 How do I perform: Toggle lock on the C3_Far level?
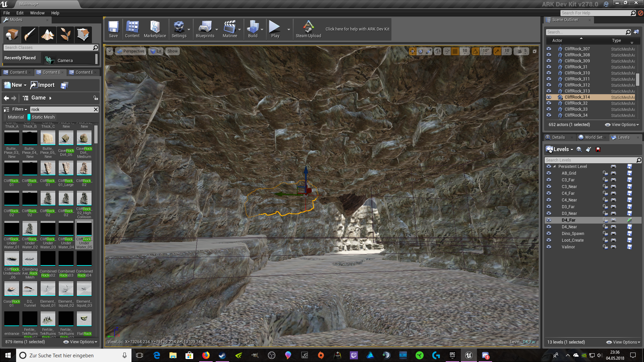click(x=605, y=180)
